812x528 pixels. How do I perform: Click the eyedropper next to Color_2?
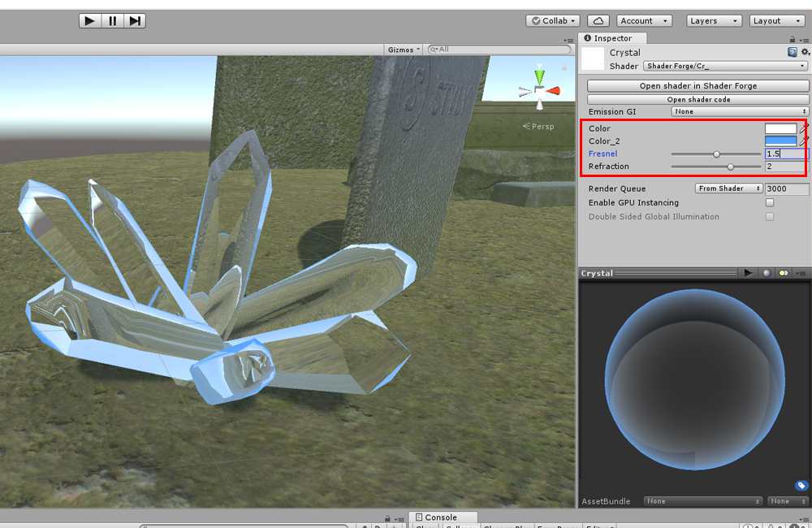pos(804,141)
